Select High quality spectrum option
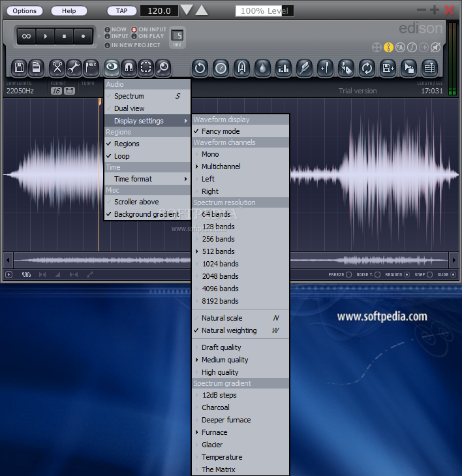Image resolution: width=462 pixels, height=476 pixels. pyautogui.click(x=240, y=372)
